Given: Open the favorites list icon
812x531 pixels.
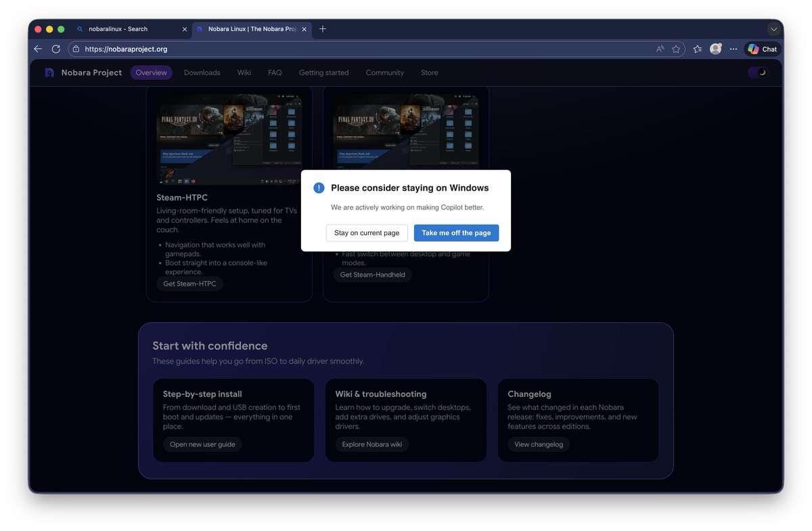Looking at the screenshot, I should 698,49.
